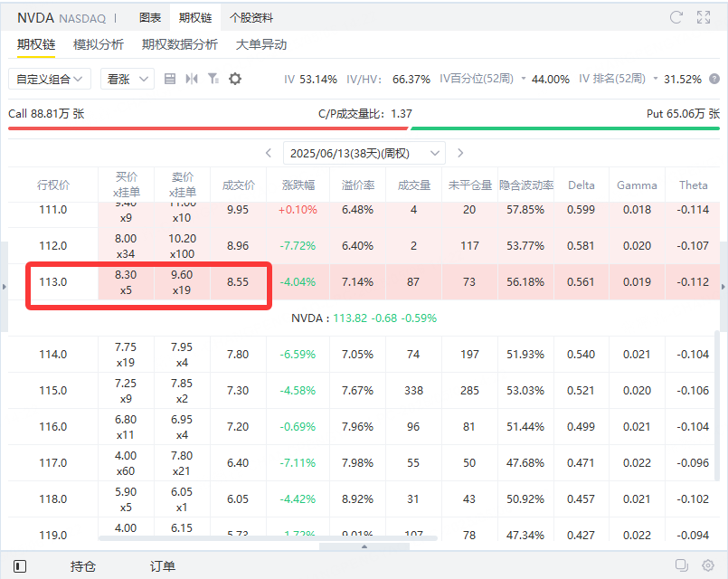This screenshot has height=579, width=728.
Task: Sort by Delta column header
Action: 581,185
